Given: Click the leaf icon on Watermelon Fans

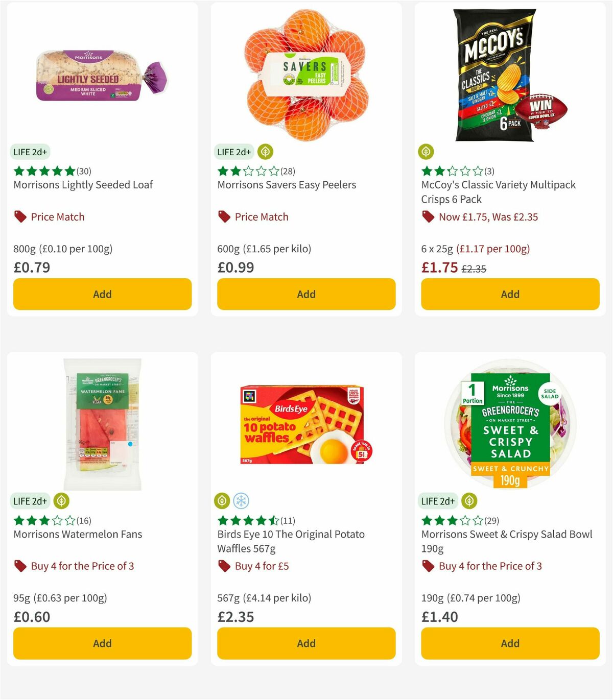Looking at the screenshot, I should [x=61, y=501].
